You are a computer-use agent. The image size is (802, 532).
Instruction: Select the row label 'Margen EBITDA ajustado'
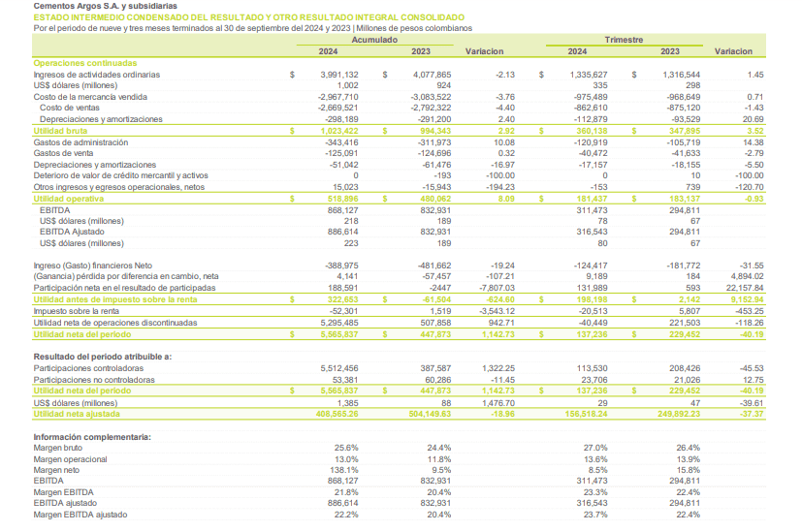(80, 515)
